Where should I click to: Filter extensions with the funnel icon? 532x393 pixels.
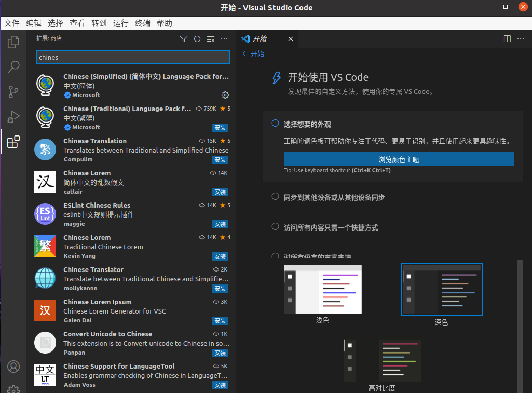(184, 39)
